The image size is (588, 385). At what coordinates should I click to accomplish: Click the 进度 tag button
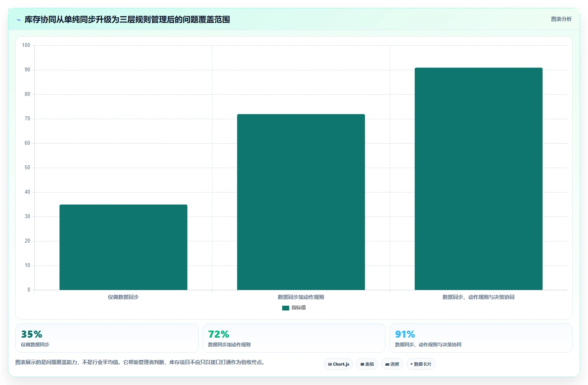tap(392, 364)
